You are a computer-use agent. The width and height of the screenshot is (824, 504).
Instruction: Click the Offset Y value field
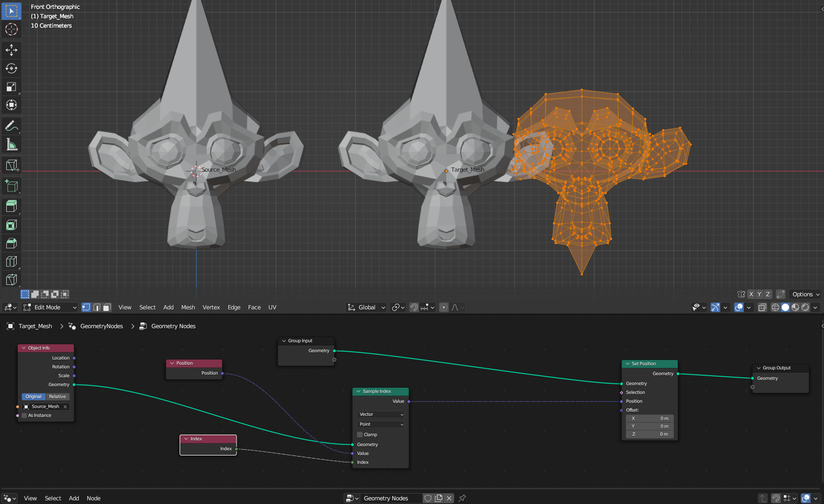[650, 426]
